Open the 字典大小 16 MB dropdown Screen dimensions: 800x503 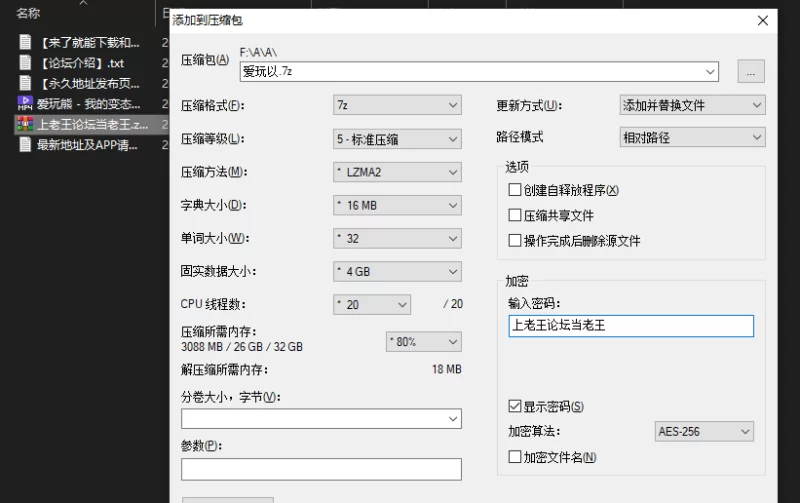[397, 205]
